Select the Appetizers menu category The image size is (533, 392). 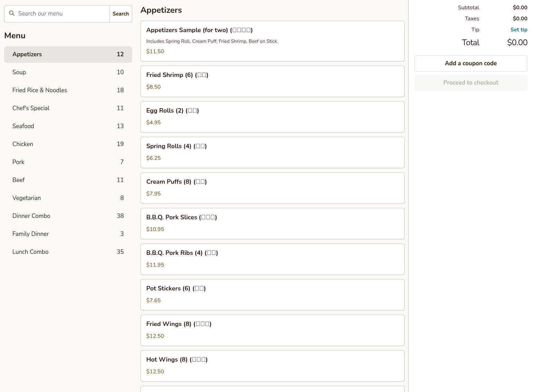[68, 55]
